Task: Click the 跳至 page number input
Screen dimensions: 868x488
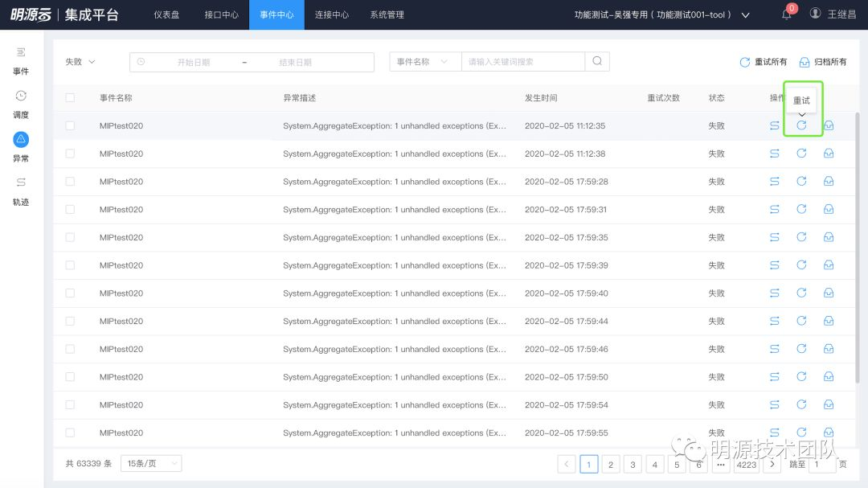Action: click(821, 464)
